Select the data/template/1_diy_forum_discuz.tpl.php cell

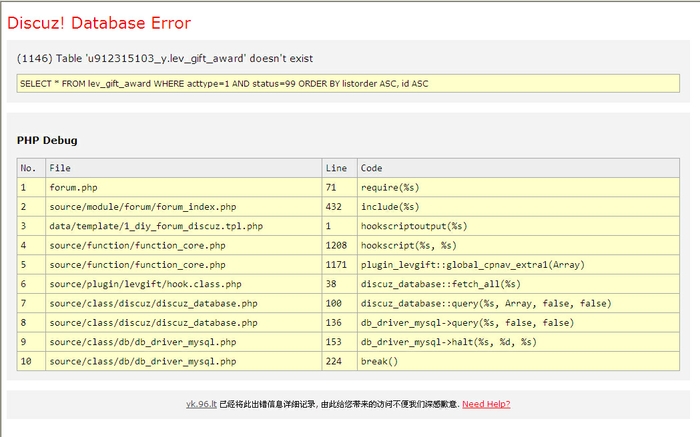click(183, 226)
